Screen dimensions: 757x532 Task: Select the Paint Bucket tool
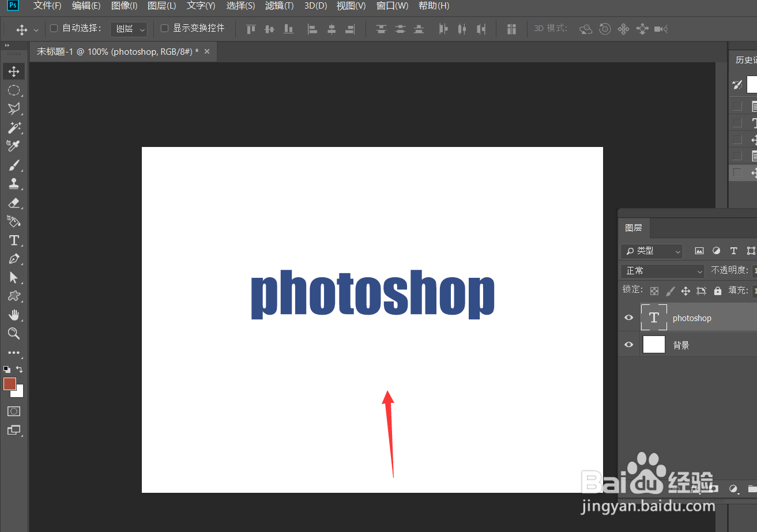point(14,221)
